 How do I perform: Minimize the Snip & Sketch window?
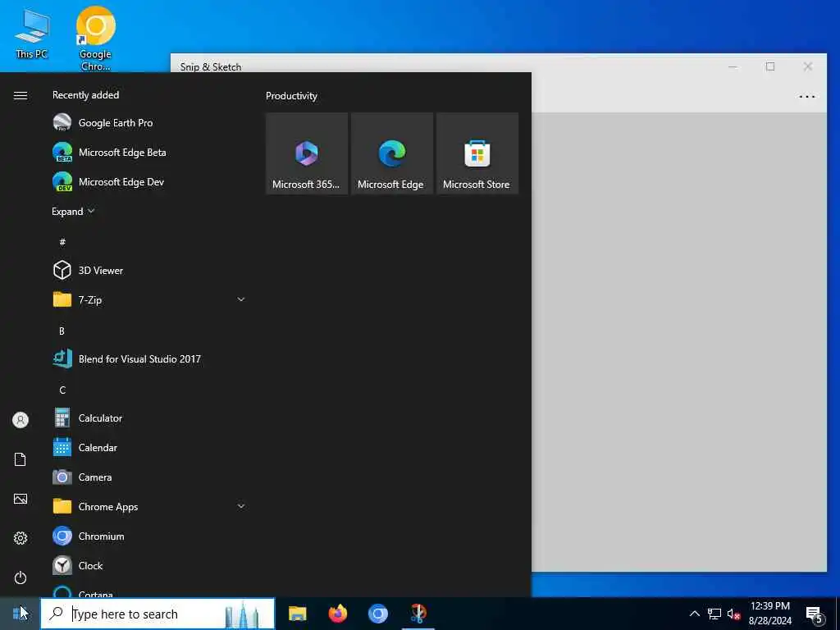[733, 66]
